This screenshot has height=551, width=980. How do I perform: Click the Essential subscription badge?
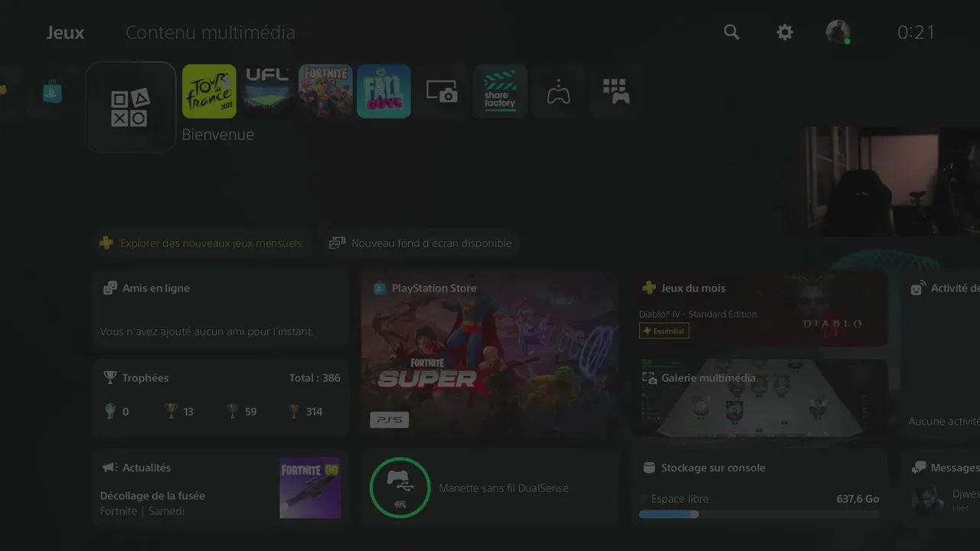click(664, 331)
